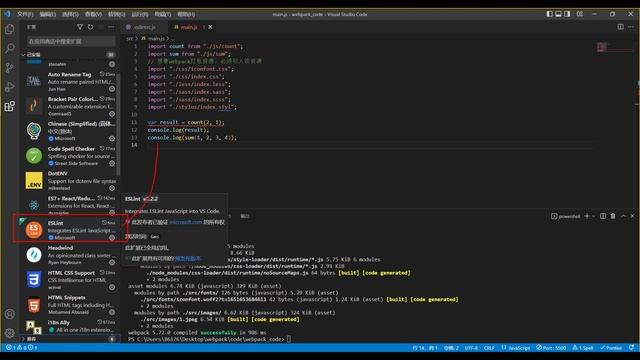Open the Terminal menu
Screen dimensions: 640x360
tap(162, 14)
